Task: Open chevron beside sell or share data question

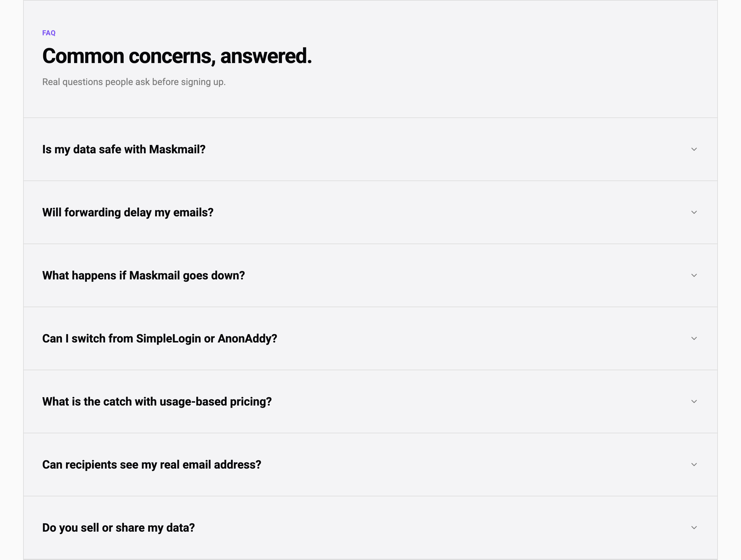Action: 694,528
